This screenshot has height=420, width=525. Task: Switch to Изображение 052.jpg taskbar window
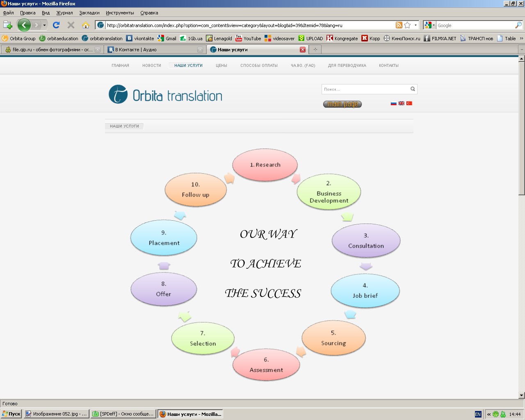[57, 414]
